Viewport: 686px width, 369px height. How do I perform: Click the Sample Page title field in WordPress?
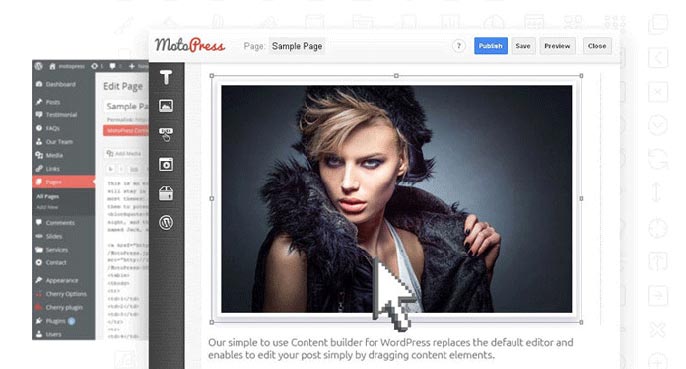point(126,106)
